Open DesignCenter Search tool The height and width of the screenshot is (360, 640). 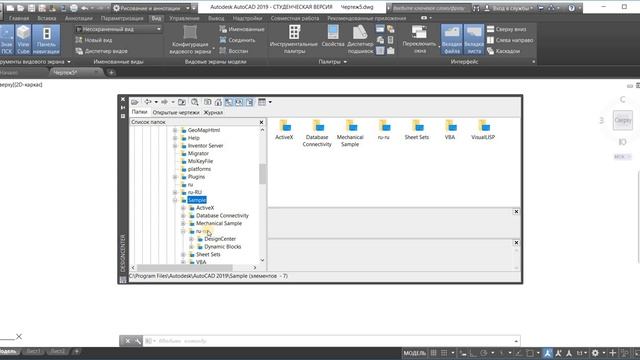[x=195, y=102]
